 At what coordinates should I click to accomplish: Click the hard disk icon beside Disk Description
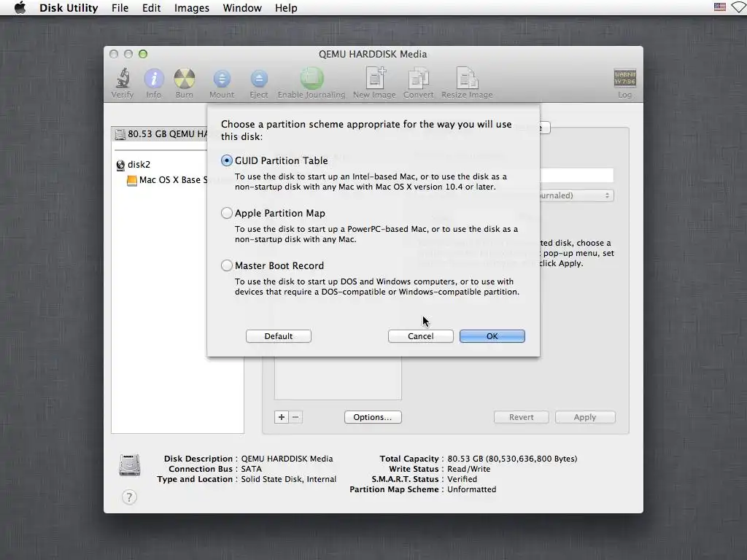(130, 465)
